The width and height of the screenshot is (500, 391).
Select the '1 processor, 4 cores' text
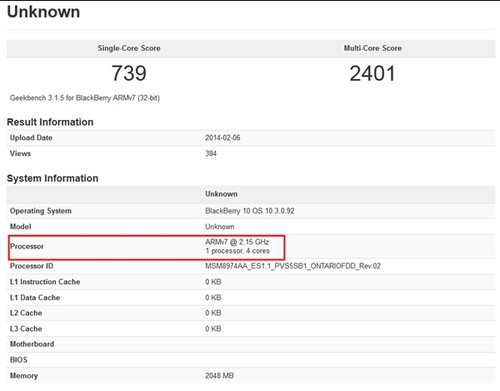click(x=237, y=251)
